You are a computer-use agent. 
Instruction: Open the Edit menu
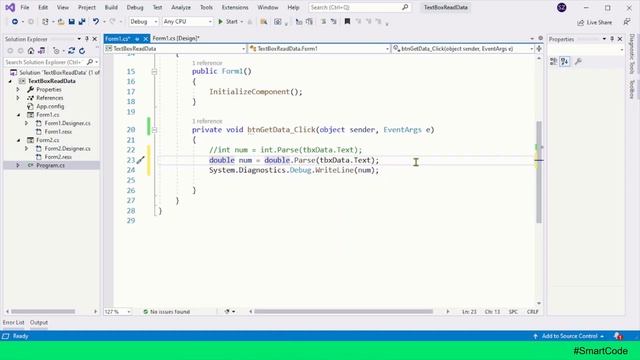43,7
